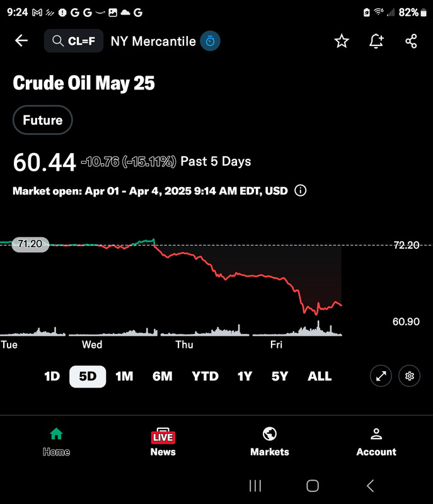Open chart settings gear

click(x=409, y=375)
